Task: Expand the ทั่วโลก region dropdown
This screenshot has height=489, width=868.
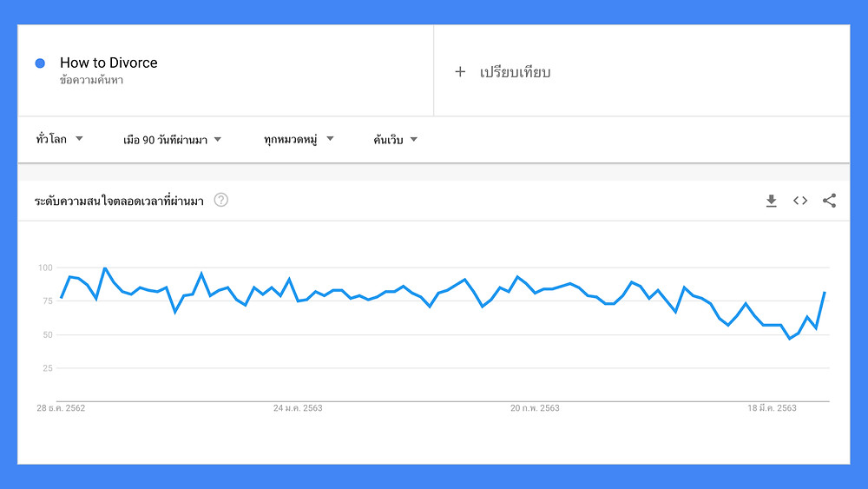Action: pyautogui.click(x=59, y=138)
